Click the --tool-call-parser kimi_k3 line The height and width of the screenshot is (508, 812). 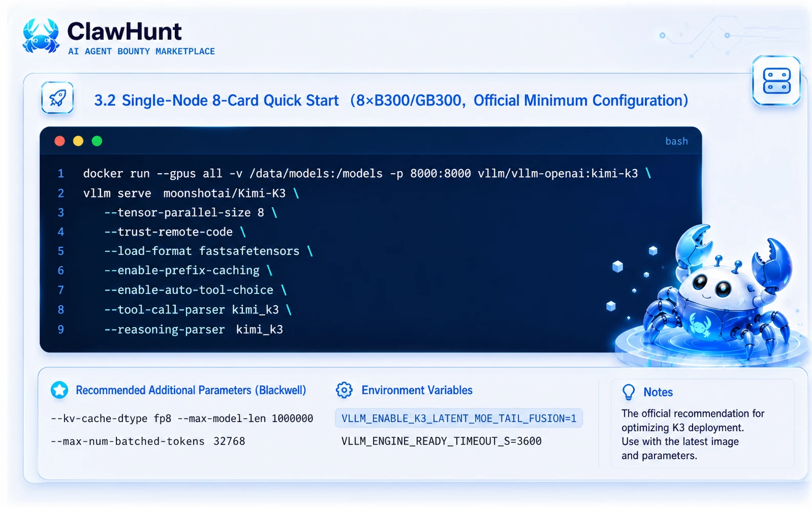coord(198,310)
